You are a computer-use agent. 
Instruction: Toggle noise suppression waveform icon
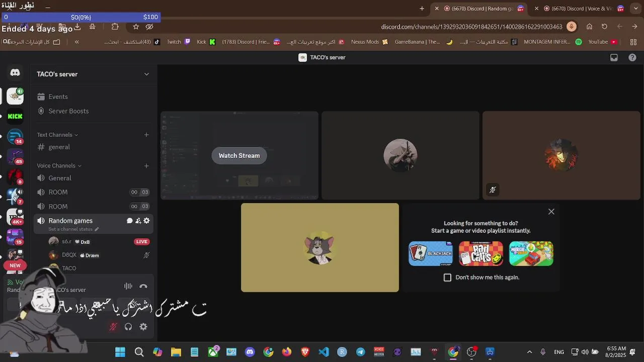(x=128, y=286)
